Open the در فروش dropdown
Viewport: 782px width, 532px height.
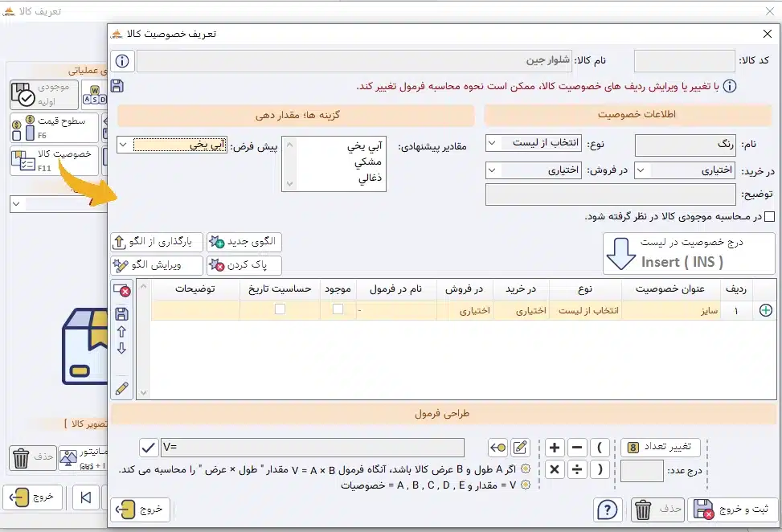coord(533,170)
